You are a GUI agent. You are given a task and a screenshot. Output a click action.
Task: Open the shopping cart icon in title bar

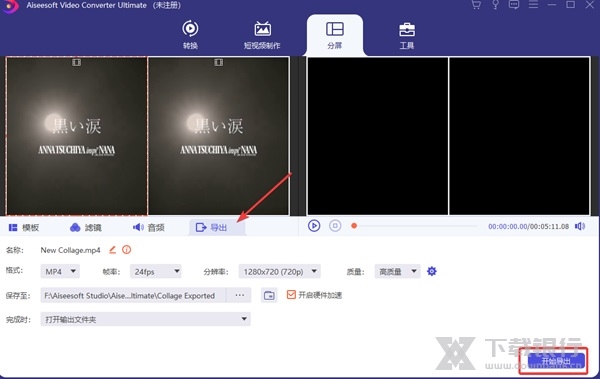point(476,5)
